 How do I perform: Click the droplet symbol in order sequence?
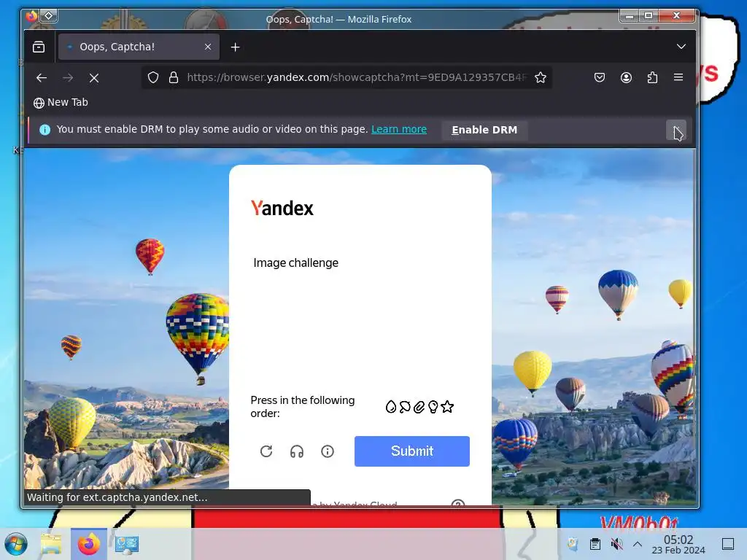coord(391,407)
